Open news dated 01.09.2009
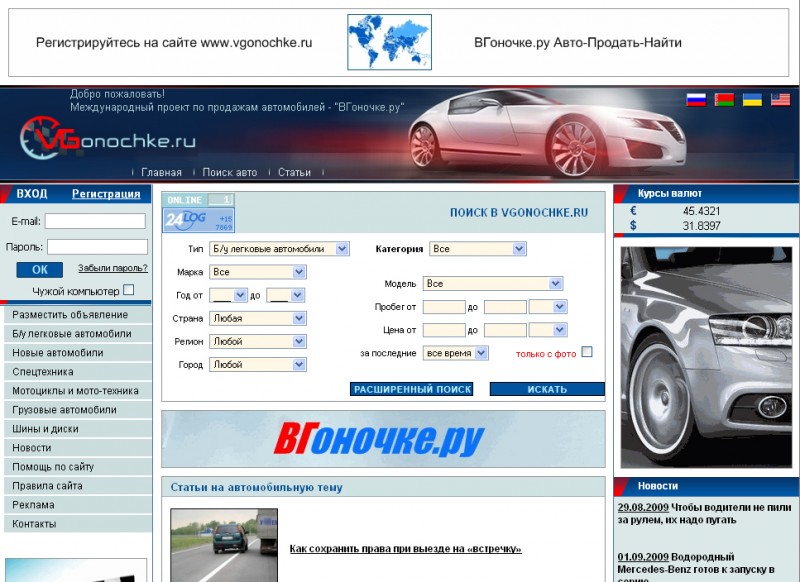The height and width of the screenshot is (582, 800). 643,557
